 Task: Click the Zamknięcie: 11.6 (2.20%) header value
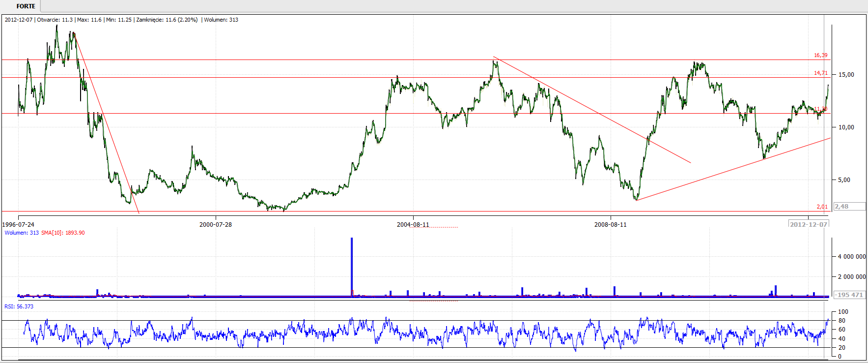pos(167,20)
